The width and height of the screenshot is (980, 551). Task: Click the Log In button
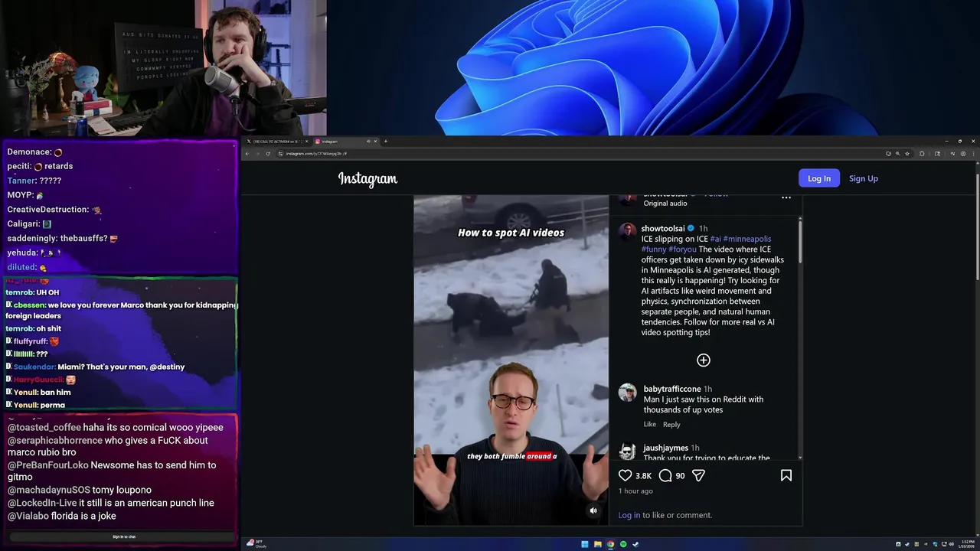(819, 178)
